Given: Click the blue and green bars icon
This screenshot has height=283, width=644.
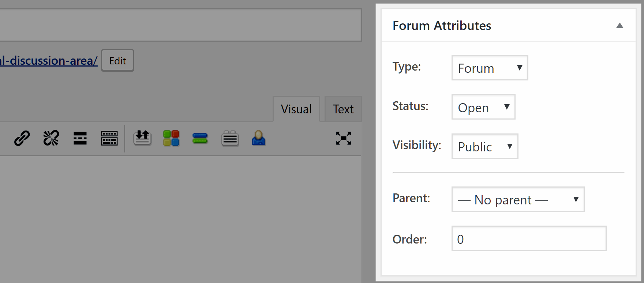Looking at the screenshot, I should point(200,139).
